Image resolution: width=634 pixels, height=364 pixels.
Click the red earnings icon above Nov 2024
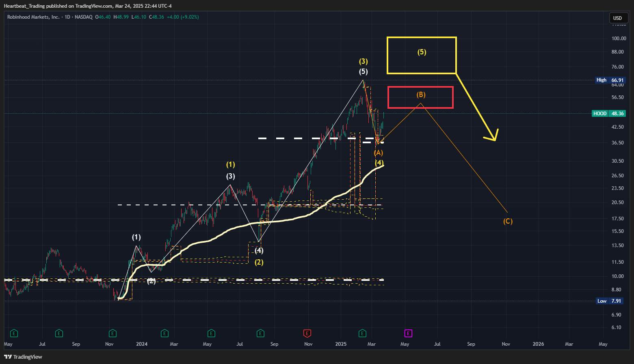[x=307, y=334]
